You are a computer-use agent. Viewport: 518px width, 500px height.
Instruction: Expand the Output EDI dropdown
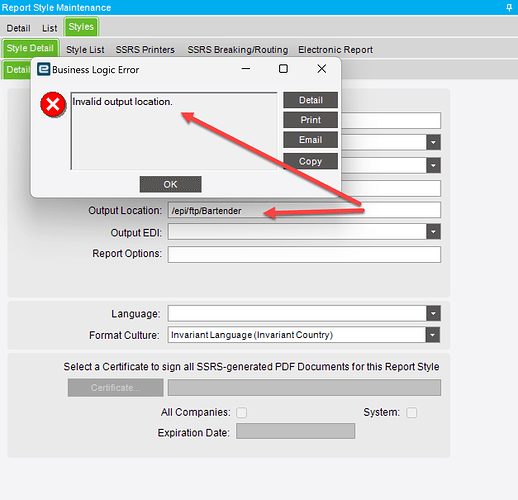(433, 232)
